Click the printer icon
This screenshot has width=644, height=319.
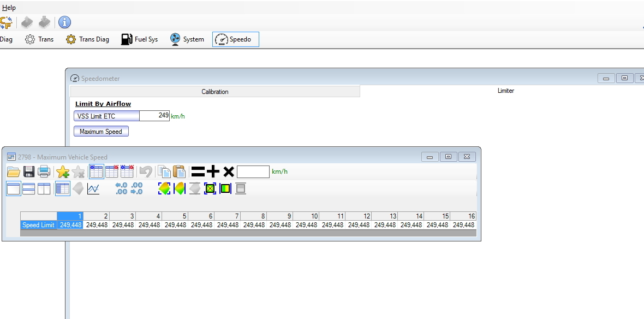[x=44, y=172]
